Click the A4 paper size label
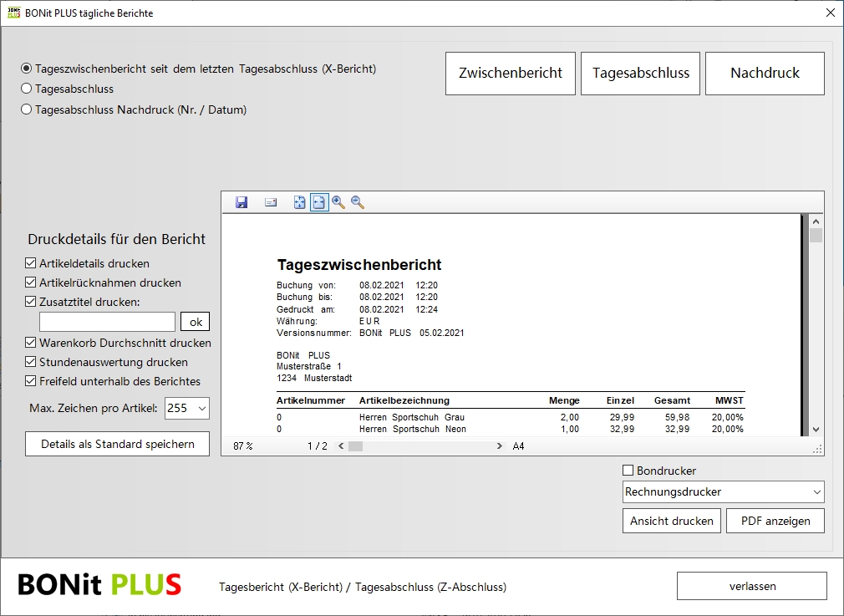 [518, 445]
